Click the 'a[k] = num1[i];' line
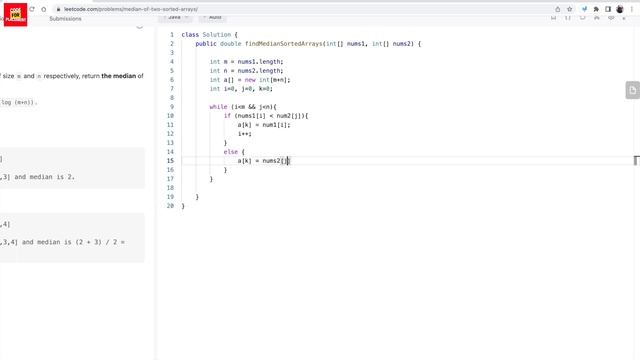The image size is (640, 360). [x=264, y=124]
